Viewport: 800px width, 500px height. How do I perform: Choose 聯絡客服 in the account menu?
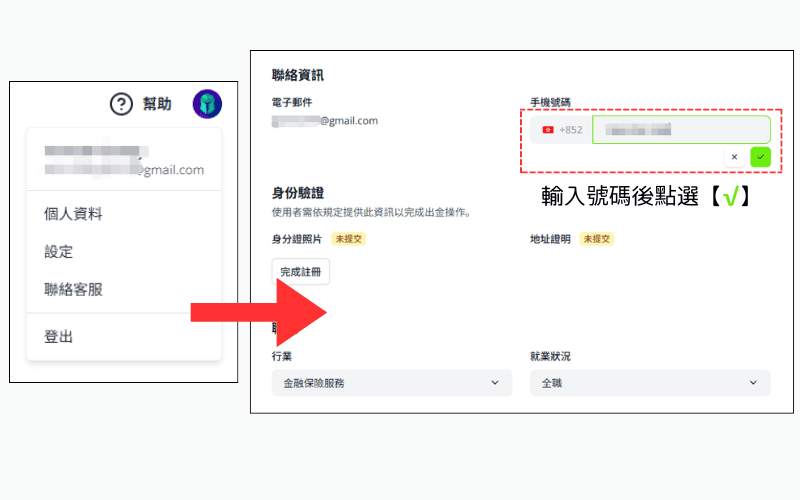[73, 289]
